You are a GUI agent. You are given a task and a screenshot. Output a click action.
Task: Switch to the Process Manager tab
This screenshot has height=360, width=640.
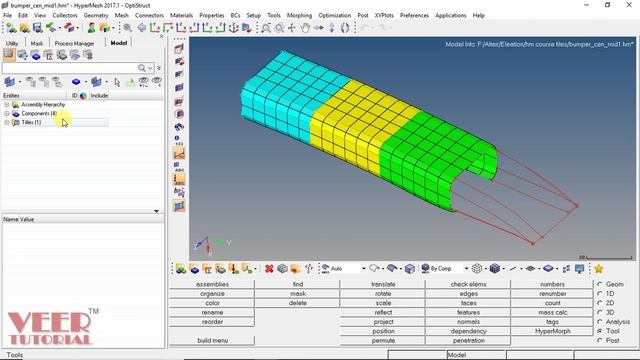[74, 43]
